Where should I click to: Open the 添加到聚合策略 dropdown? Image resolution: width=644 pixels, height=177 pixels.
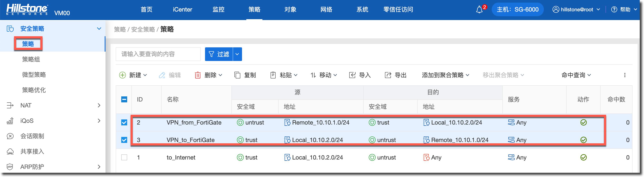point(446,75)
